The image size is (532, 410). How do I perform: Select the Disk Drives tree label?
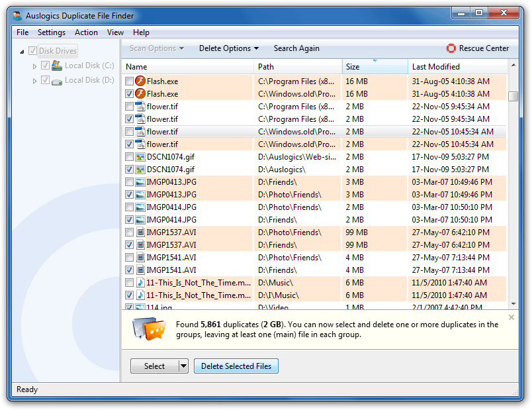coord(58,51)
